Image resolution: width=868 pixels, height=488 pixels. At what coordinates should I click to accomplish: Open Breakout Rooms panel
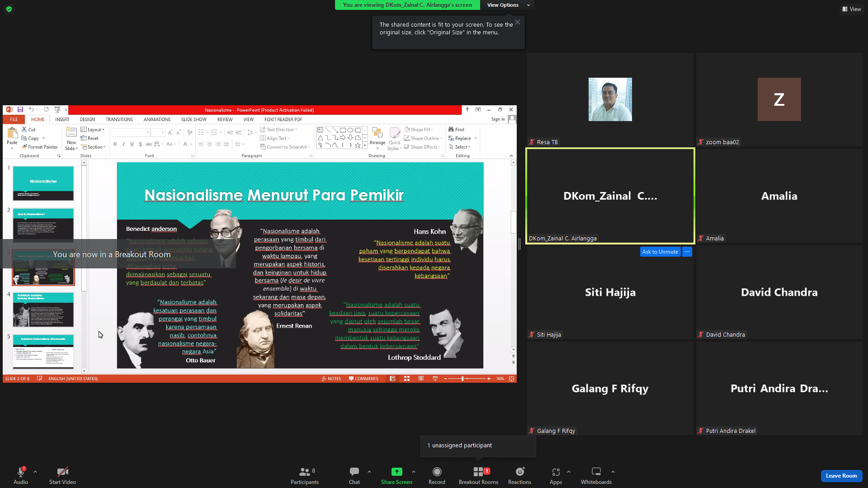478,475
